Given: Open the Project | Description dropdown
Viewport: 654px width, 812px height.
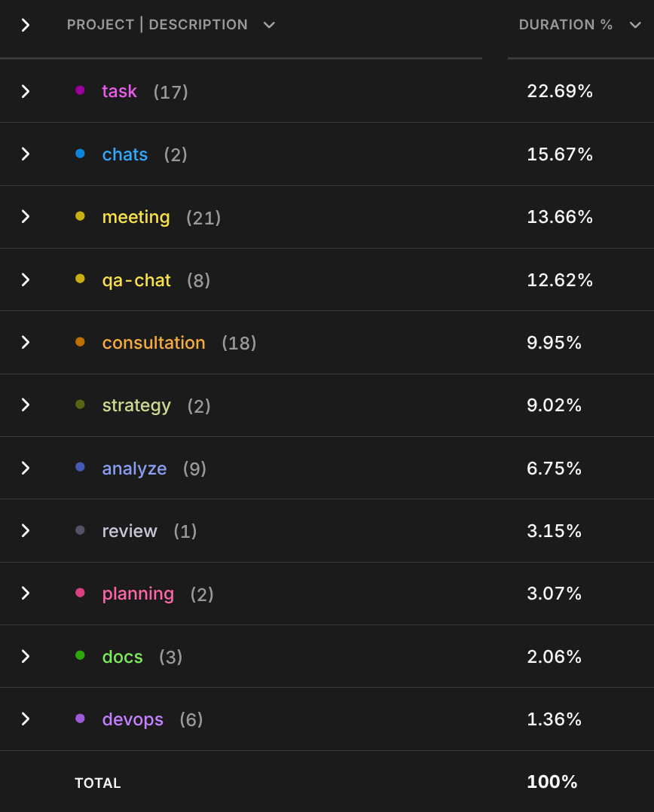Looking at the screenshot, I should pyautogui.click(x=269, y=25).
